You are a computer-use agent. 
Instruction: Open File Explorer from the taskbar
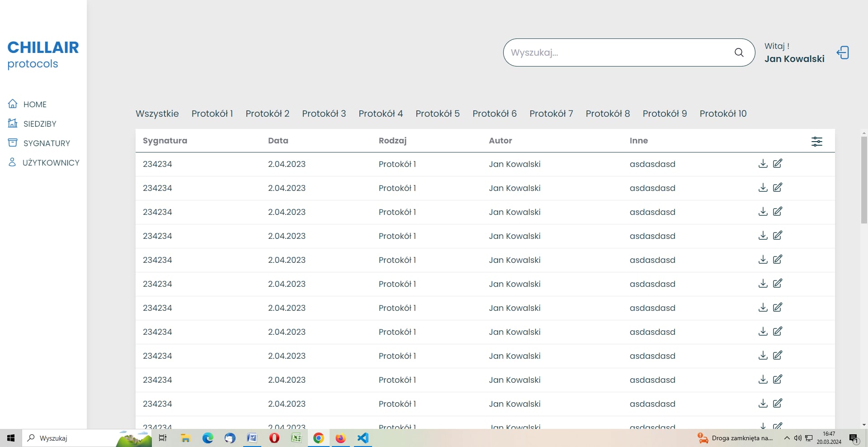(x=185, y=438)
